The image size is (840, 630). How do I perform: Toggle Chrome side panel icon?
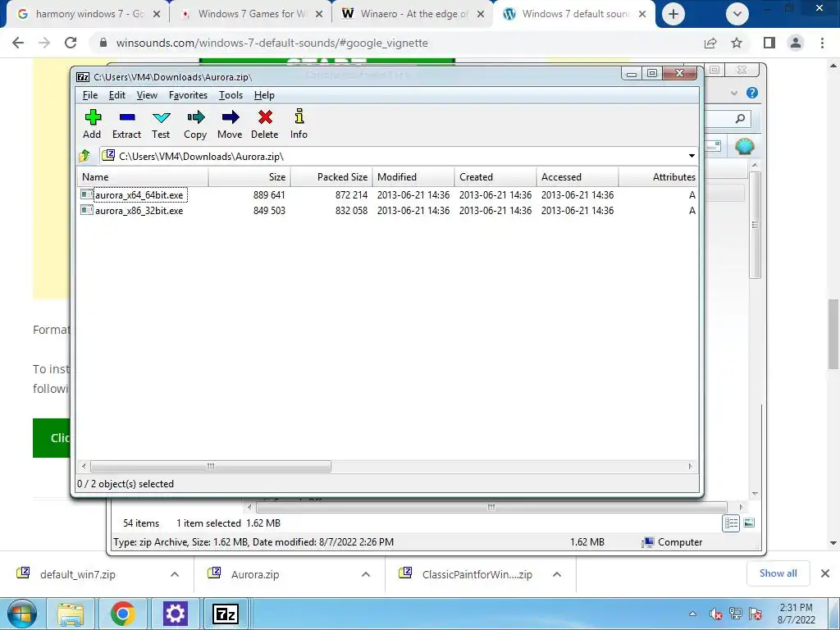(769, 43)
